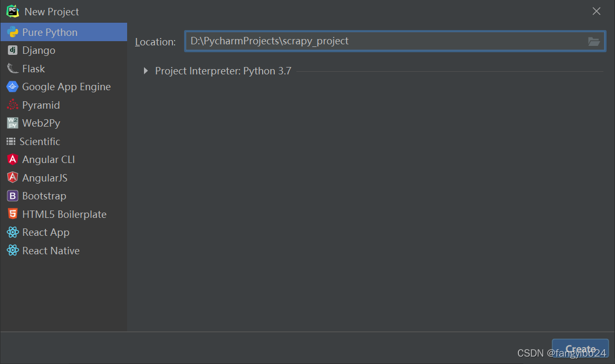
Task: Click the Web2Py project icon
Action: point(12,123)
